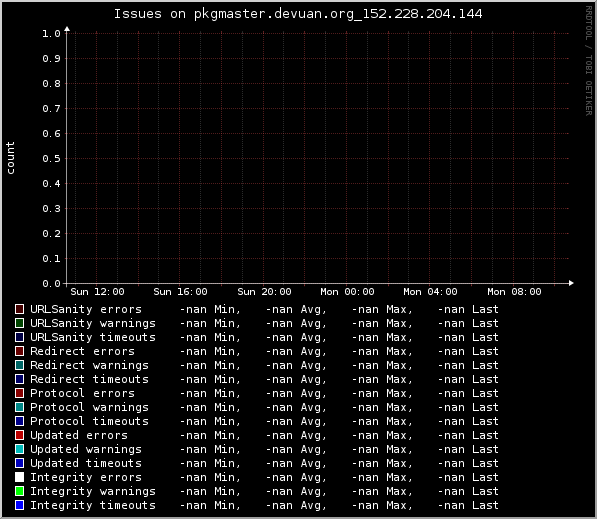Click the Integrity timeouts blue swatch

tap(19, 505)
